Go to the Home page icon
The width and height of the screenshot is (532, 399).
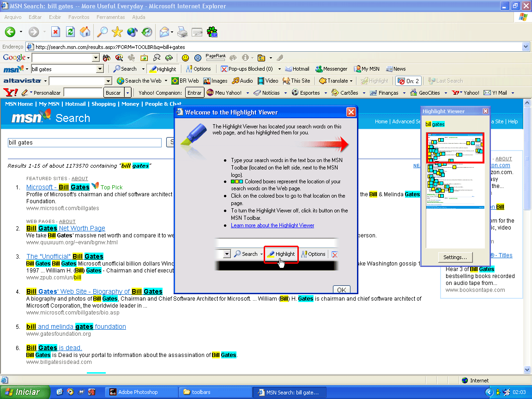coord(85,32)
